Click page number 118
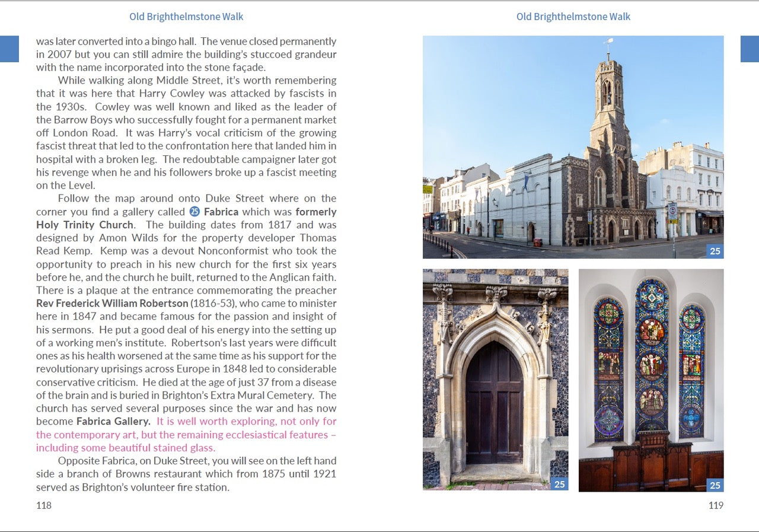Screen dimensions: 759x532 click(44, 505)
